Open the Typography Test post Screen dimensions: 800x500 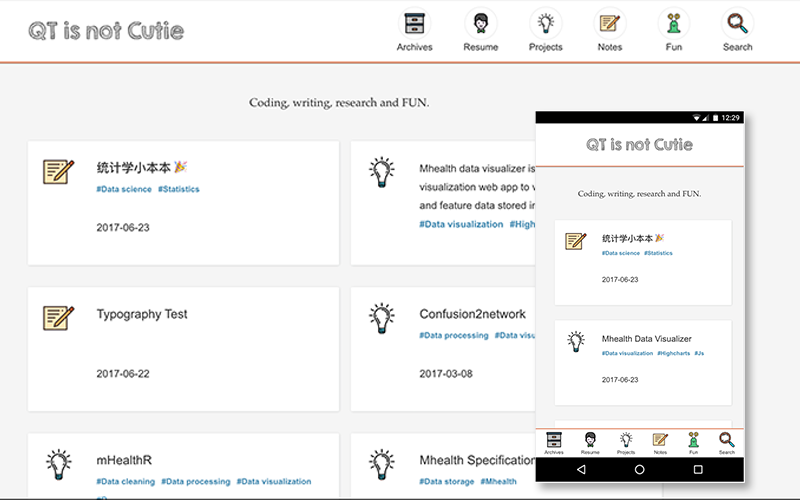(x=142, y=314)
